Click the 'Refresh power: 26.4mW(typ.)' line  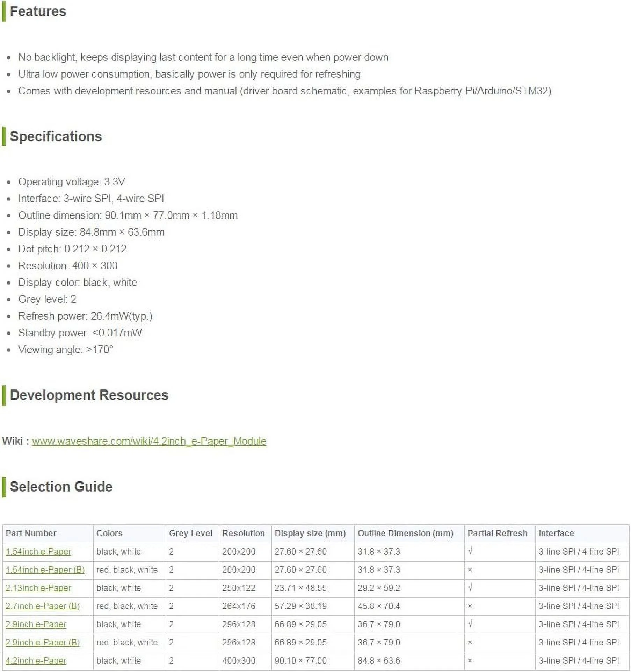pyautogui.click(x=85, y=316)
